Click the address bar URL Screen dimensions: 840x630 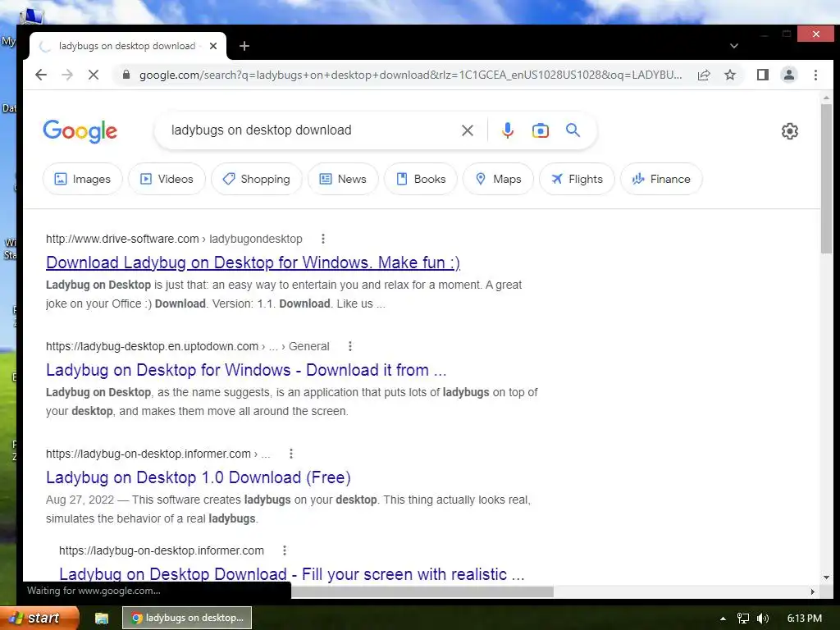coord(410,75)
